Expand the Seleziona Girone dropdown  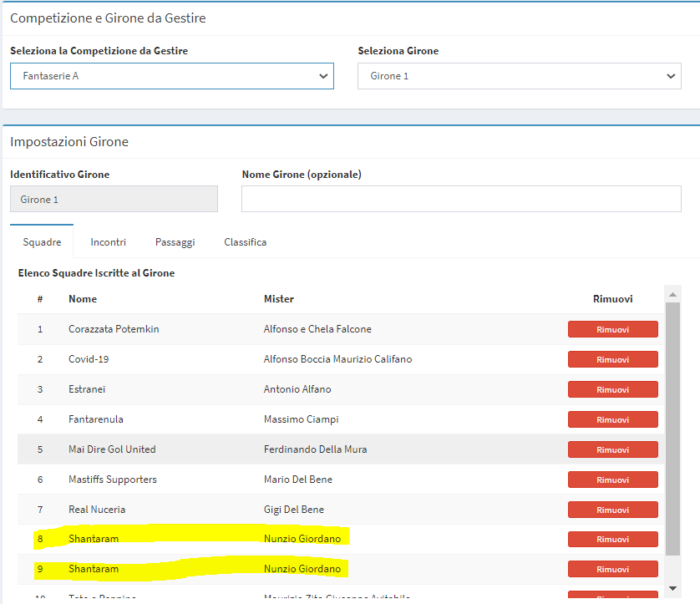tap(519, 76)
